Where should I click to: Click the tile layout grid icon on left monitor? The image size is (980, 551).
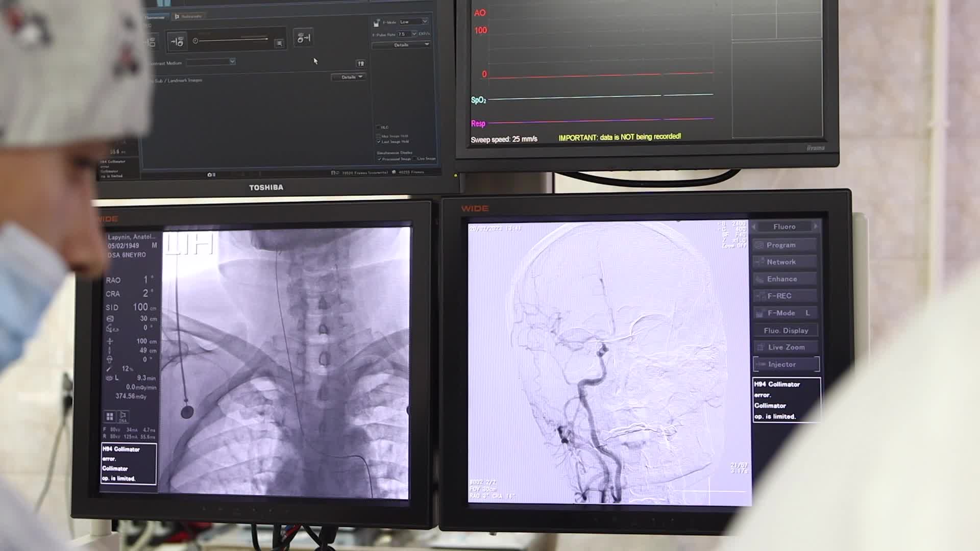click(x=110, y=417)
